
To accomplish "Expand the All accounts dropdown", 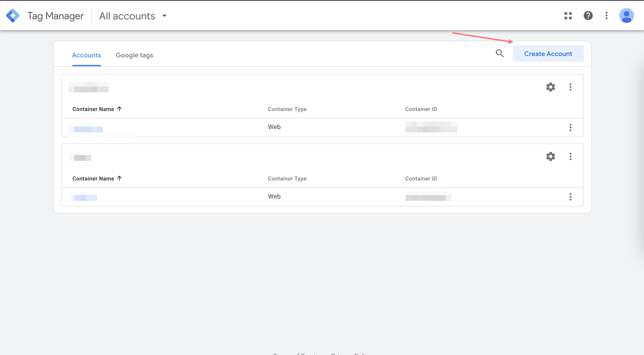I will coord(133,16).
